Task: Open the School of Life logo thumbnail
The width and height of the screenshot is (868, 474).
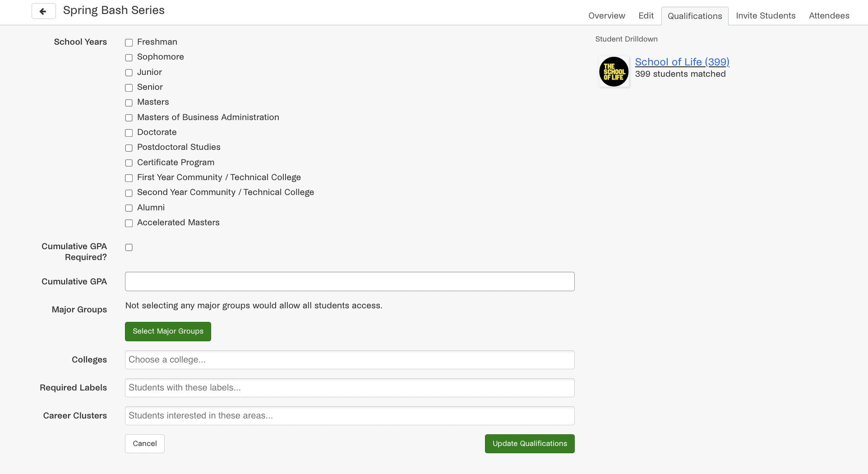Action: [614, 71]
